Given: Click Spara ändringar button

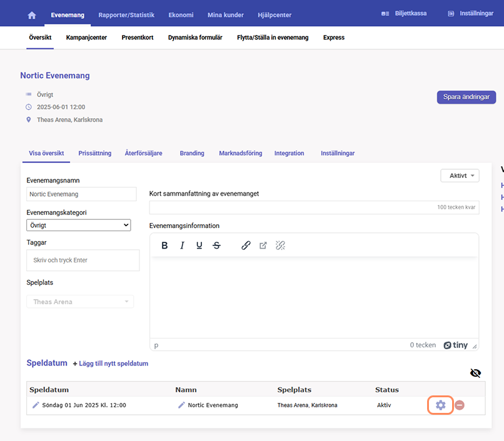Looking at the screenshot, I should pos(466,97).
